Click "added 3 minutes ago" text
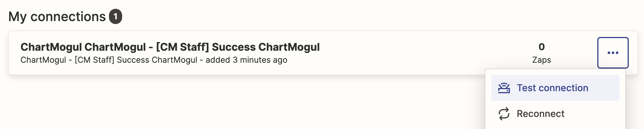This screenshot has height=129, width=644. (x=246, y=60)
